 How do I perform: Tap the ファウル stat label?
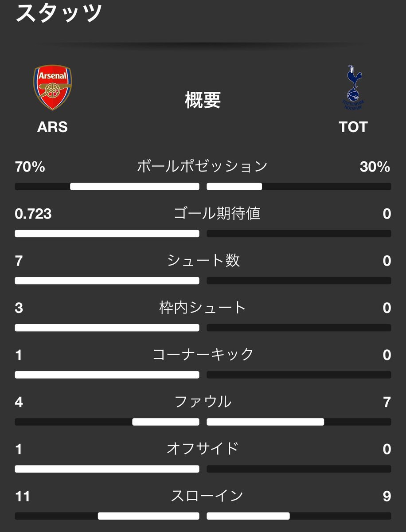[203, 402]
